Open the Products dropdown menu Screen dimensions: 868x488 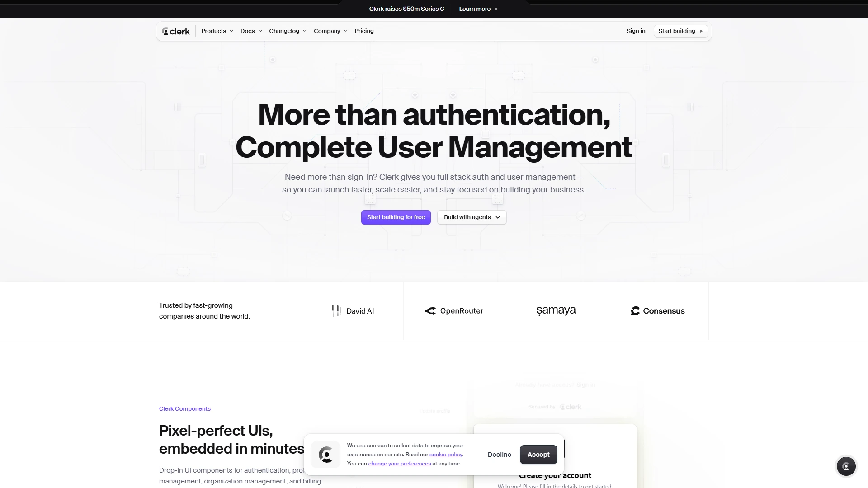pos(217,31)
